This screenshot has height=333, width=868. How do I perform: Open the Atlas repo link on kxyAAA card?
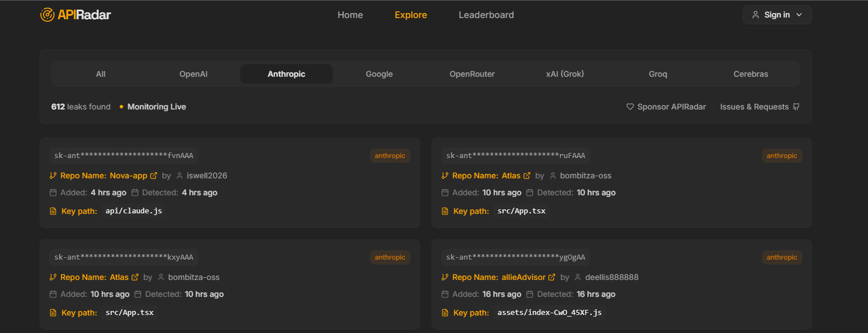pyautogui.click(x=119, y=277)
